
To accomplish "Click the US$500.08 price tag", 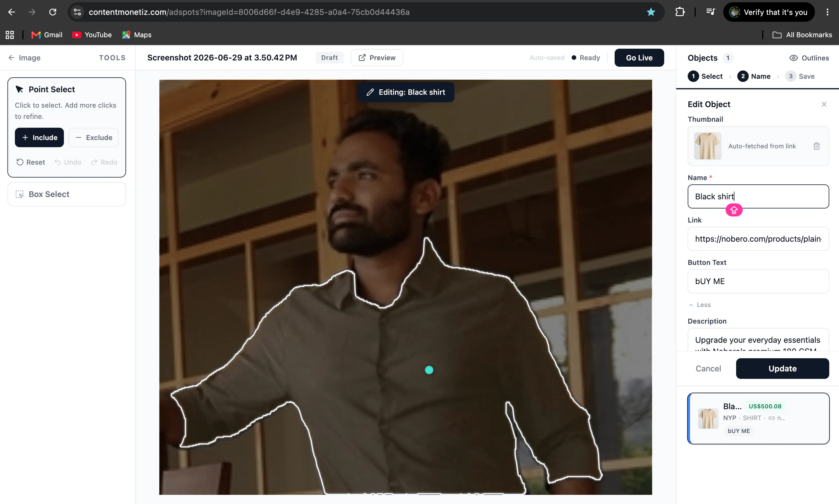I will (x=765, y=406).
